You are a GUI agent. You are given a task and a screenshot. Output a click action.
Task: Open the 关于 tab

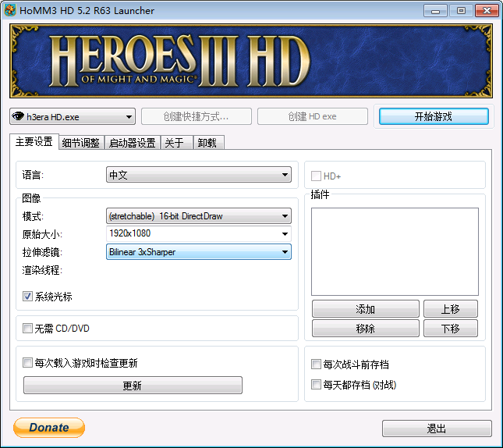click(x=176, y=143)
